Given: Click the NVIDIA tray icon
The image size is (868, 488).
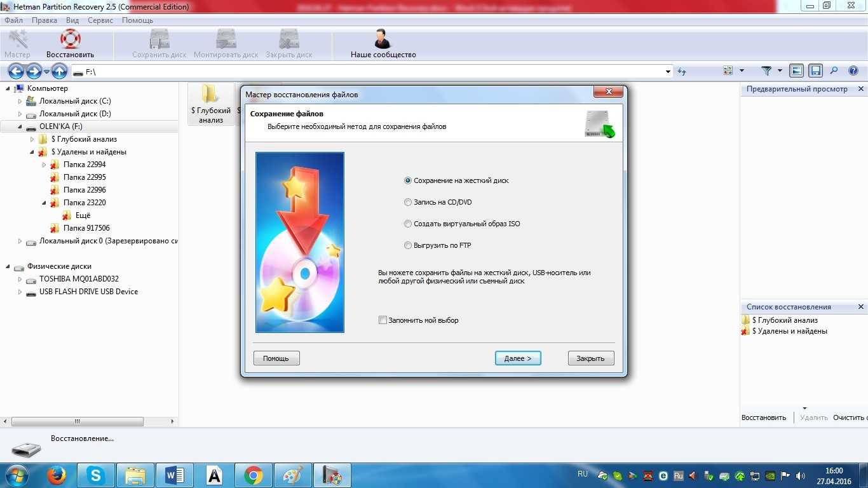Looking at the screenshot, I should click(x=771, y=475).
